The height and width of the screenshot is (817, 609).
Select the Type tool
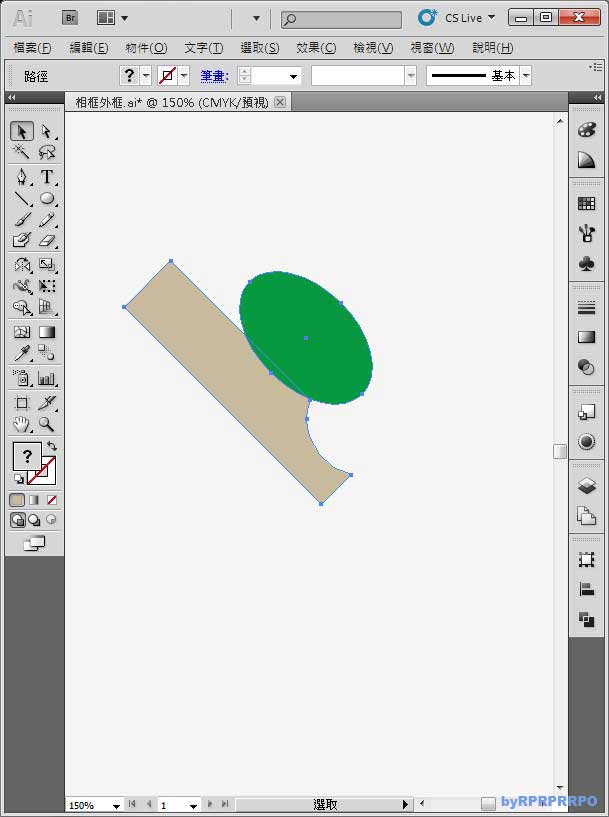46,177
